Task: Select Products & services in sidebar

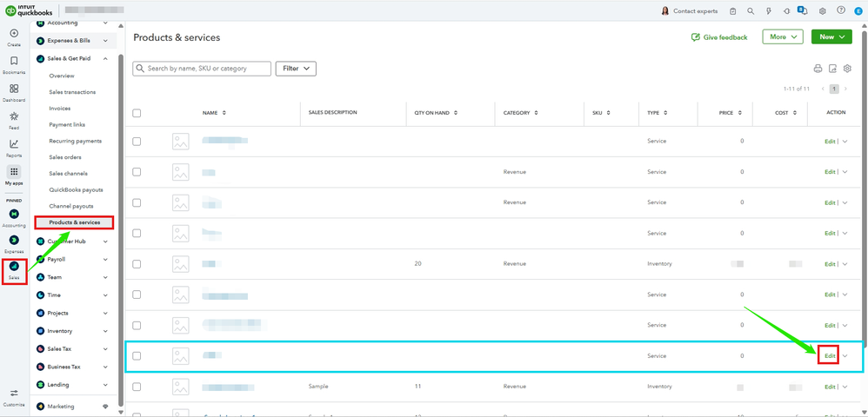Action: pos(75,222)
